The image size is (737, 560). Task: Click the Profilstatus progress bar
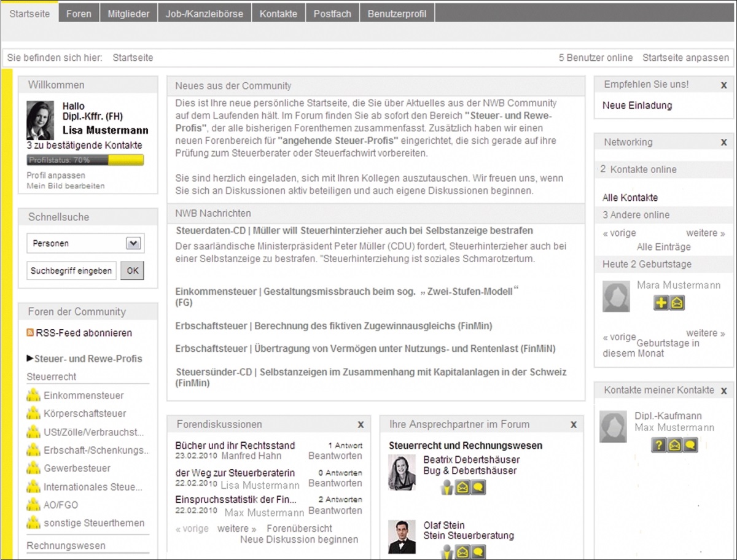tap(85, 160)
